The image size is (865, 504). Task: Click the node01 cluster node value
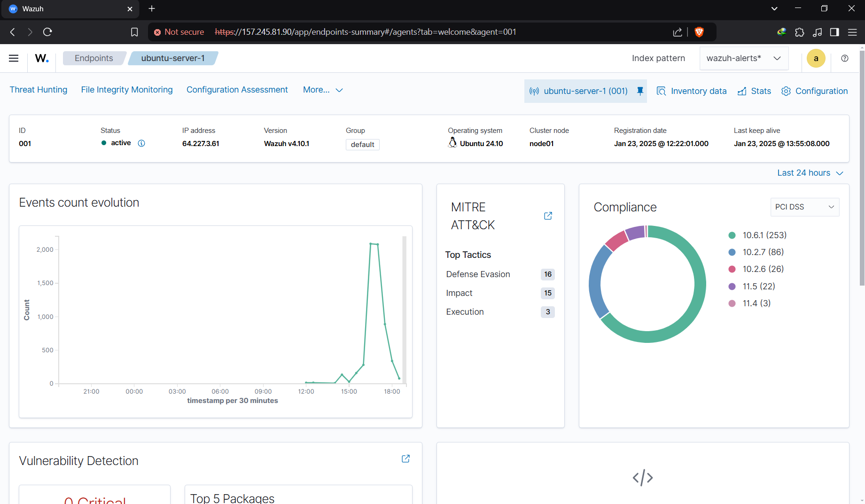541,144
